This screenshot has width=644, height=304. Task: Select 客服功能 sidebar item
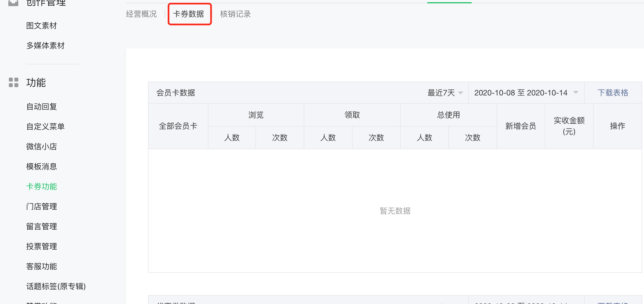pos(42,266)
